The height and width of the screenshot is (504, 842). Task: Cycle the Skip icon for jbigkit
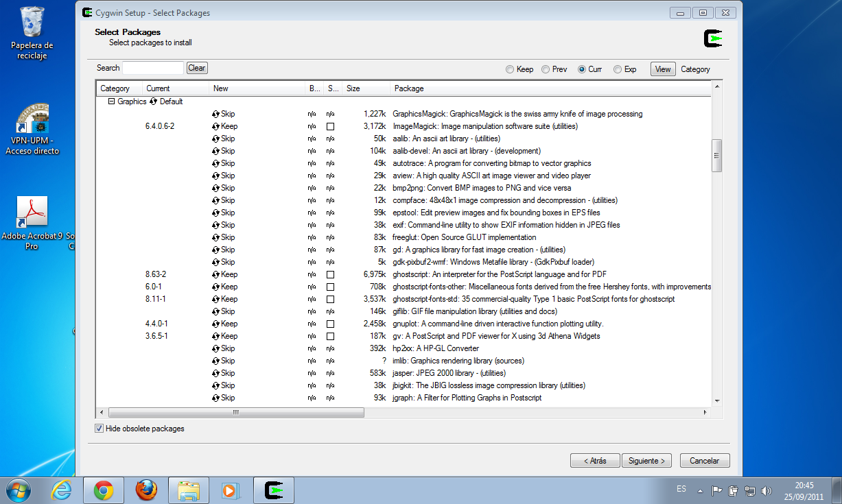coord(216,386)
